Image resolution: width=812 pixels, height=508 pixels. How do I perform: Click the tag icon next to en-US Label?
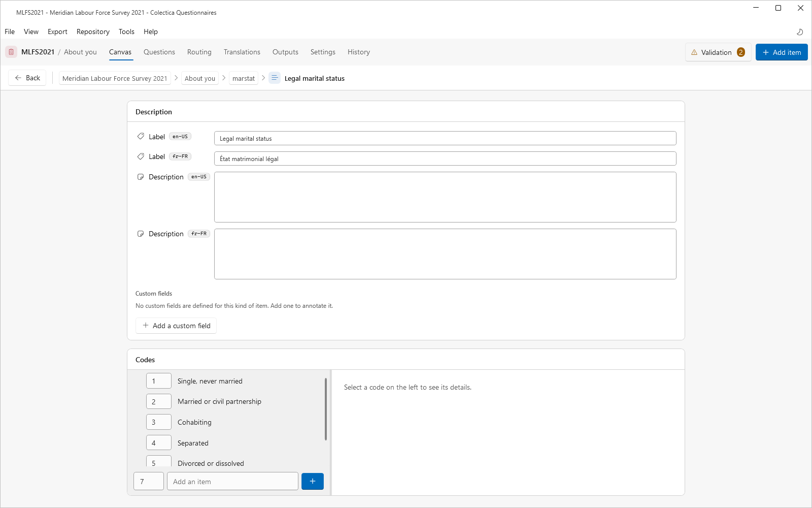pyautogui.click(x=141, y=136)
